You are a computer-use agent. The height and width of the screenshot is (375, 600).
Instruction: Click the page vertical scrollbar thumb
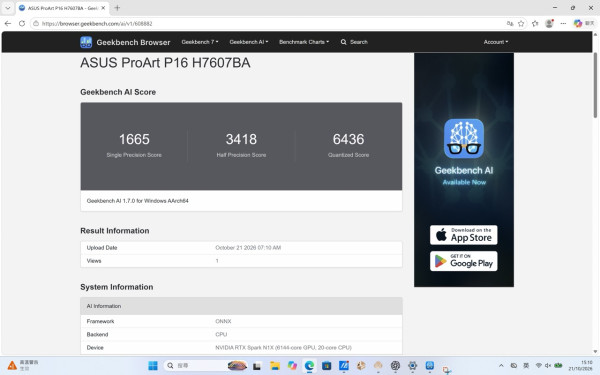tap(595, 85)
